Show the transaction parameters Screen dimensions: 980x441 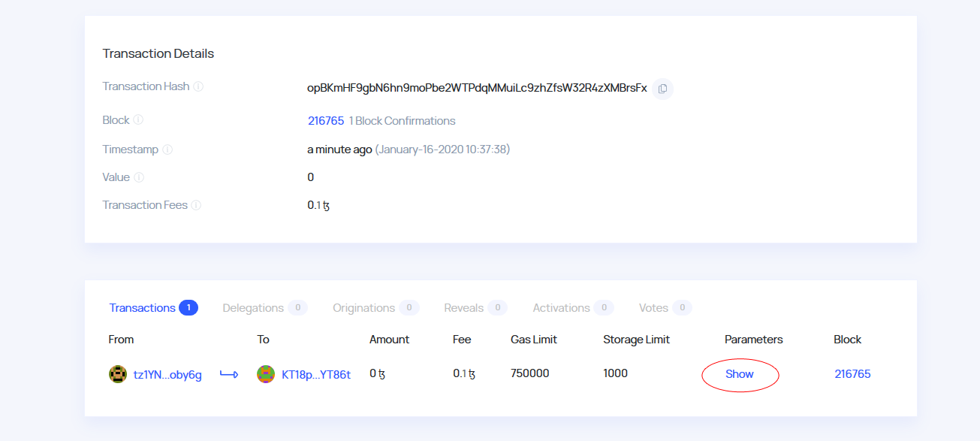tap(740, 374)
